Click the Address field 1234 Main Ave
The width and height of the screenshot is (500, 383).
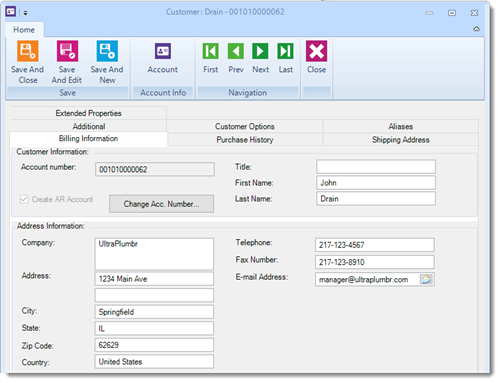click(154, 279)
